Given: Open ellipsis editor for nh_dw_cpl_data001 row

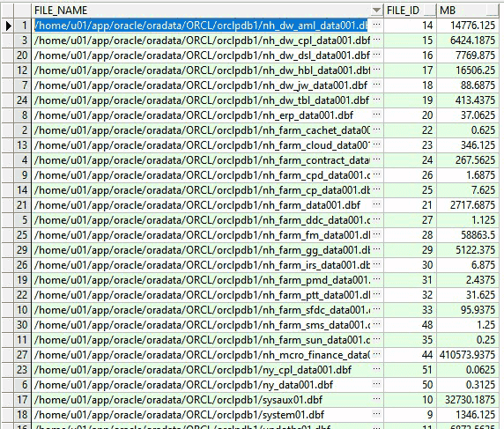Looking at the screenshot, I should (x=377, y=41).
